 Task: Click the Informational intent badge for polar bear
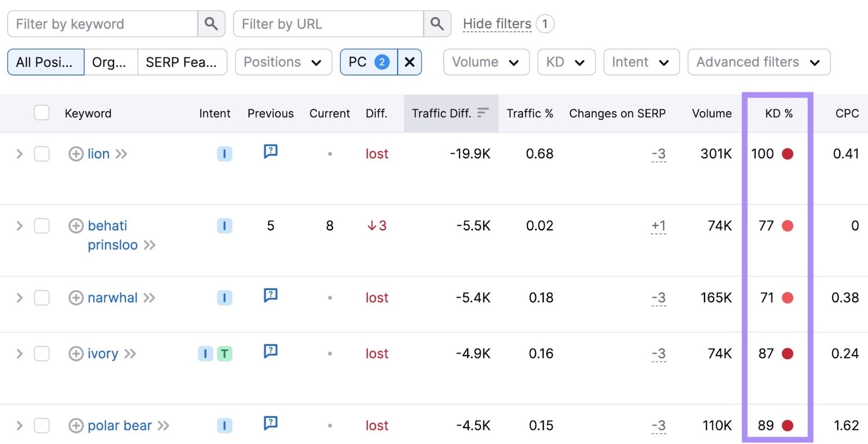(x=225, y=426)
